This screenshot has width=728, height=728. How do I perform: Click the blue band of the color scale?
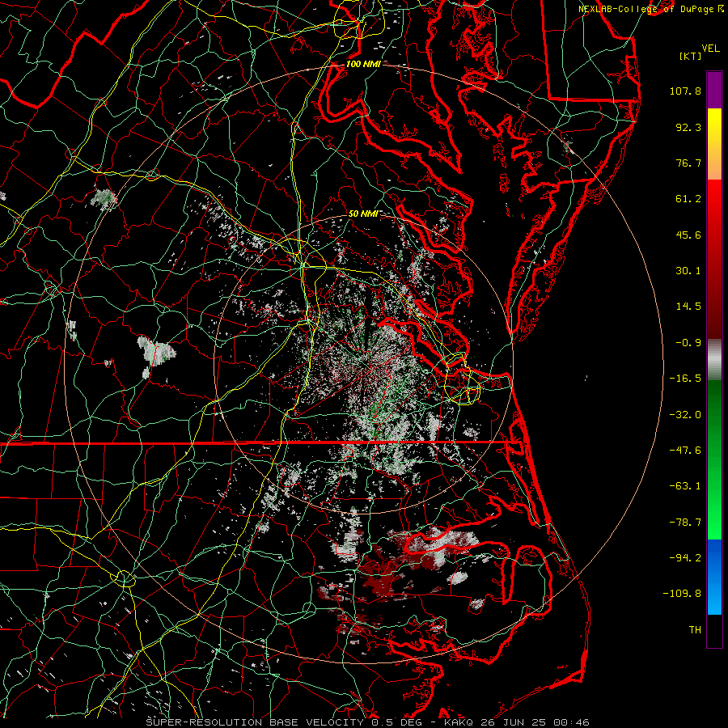click(x=714, y=577)
